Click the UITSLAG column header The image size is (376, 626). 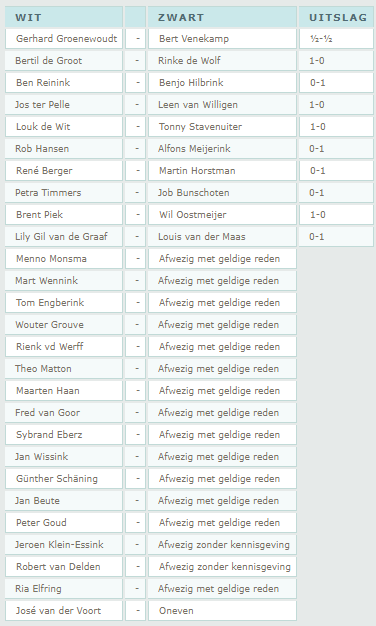[x=336, y=18]
